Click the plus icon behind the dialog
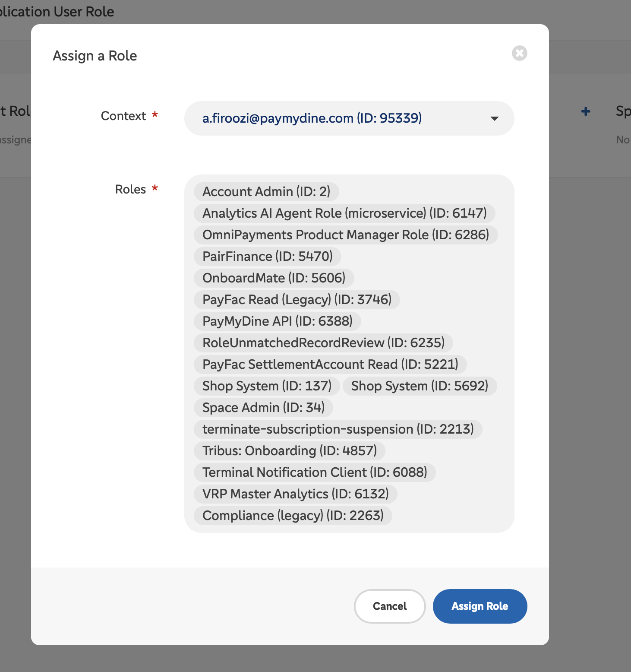The height and width of the screenshot is (672, 631). tap(586, 111)
